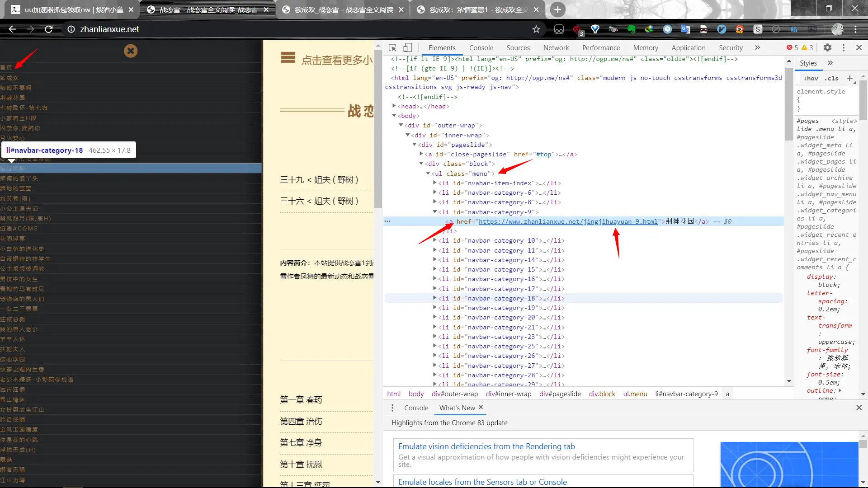The width and height of the screenshot is (868, 488).
Task: Select body in the breadcrumb bar
Action: tap(416, 394)
